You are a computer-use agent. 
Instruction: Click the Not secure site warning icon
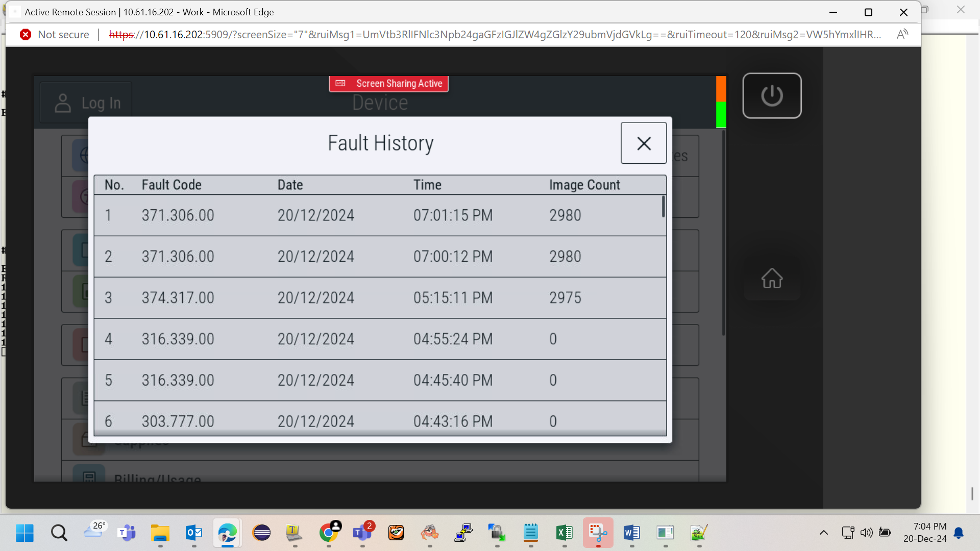(26, 35)
